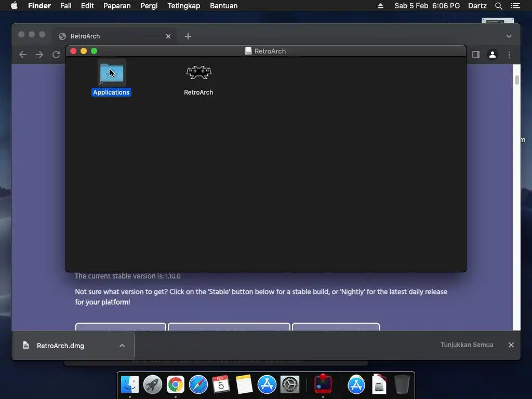Screen dimensions: 532x399
Task: Reload the browser page
Action: [x=56, y=55]
